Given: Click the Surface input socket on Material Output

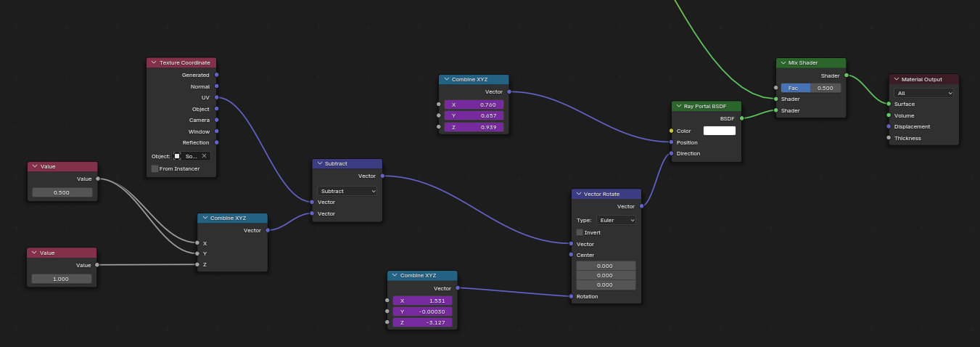Looking at the screenshot, I should coord(889,104).
